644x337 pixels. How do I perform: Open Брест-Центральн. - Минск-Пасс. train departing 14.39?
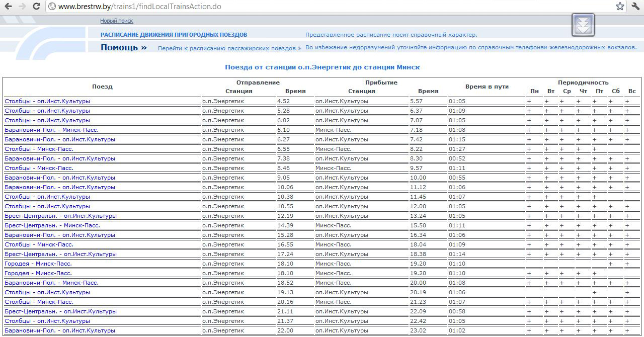coord(52,225)
